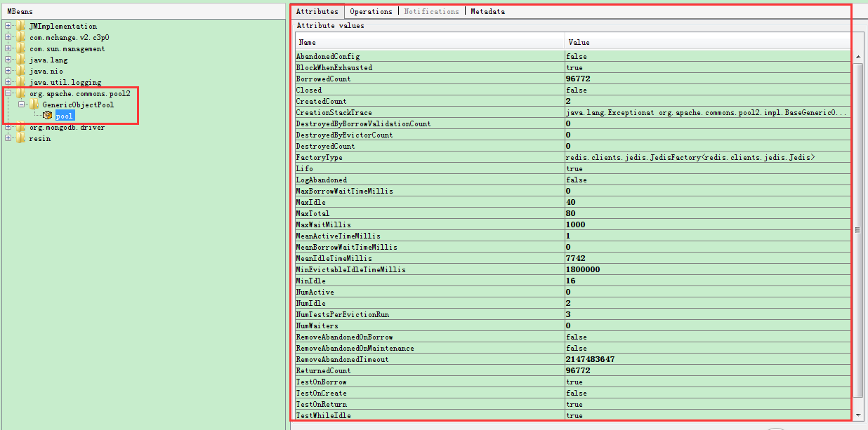The image size is (868, 430).
Task: Click the CreatedCount attribute name
Action: 321,101
